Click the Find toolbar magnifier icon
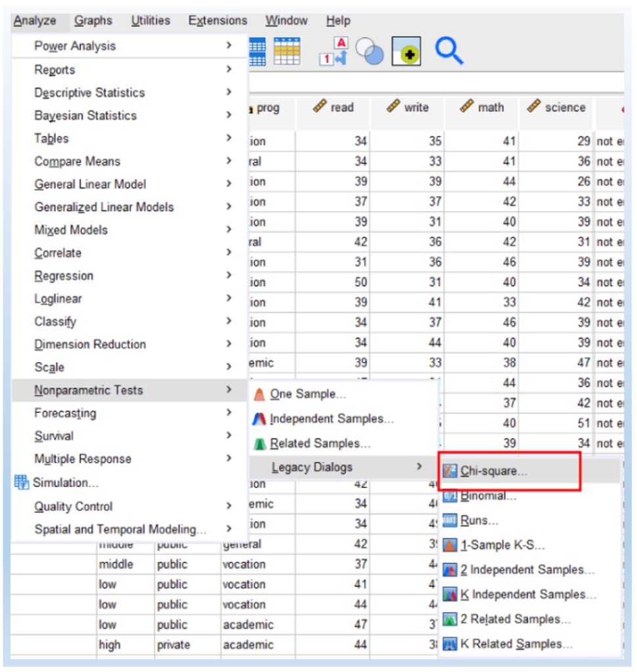 click(x=450, y=51)
